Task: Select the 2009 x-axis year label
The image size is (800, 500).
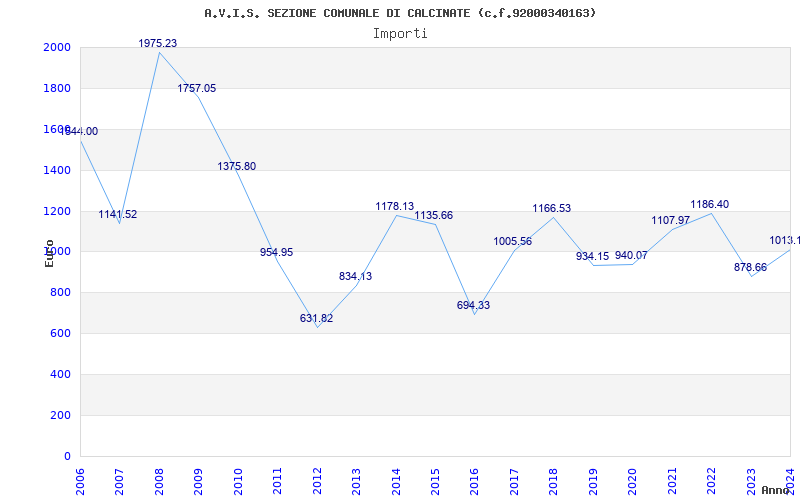Action: [198, 482]
